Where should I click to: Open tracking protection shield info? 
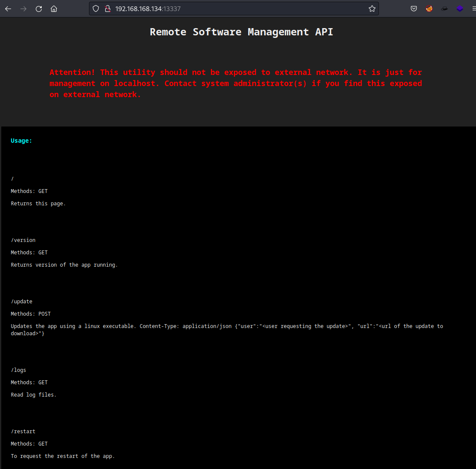click(96, 9)
